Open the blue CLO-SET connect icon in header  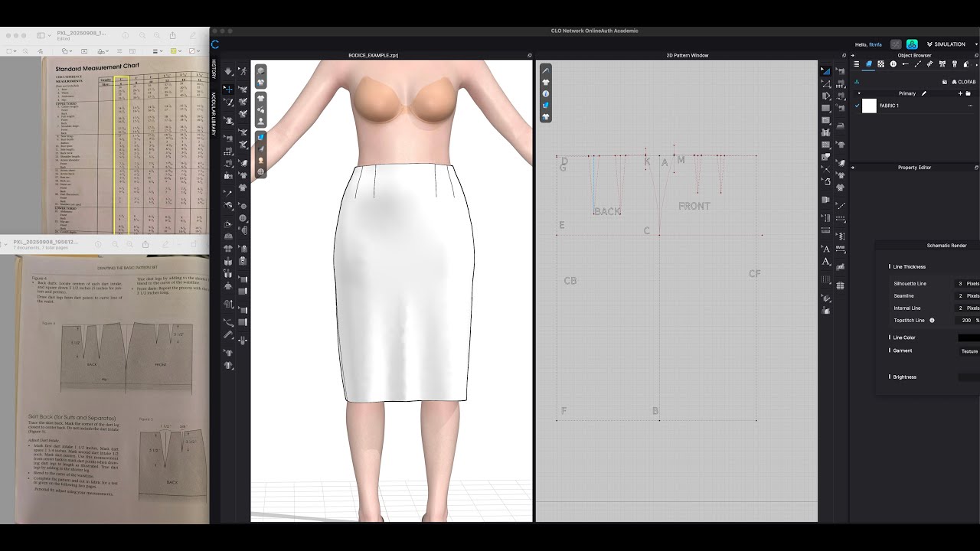pos(912,44)
